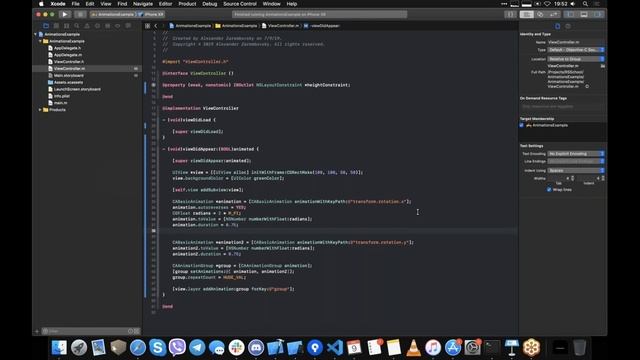The width and height of the screenshot is (640, 360).
Task: Toggle the navigator panel visibility
Action: [570, 14]
